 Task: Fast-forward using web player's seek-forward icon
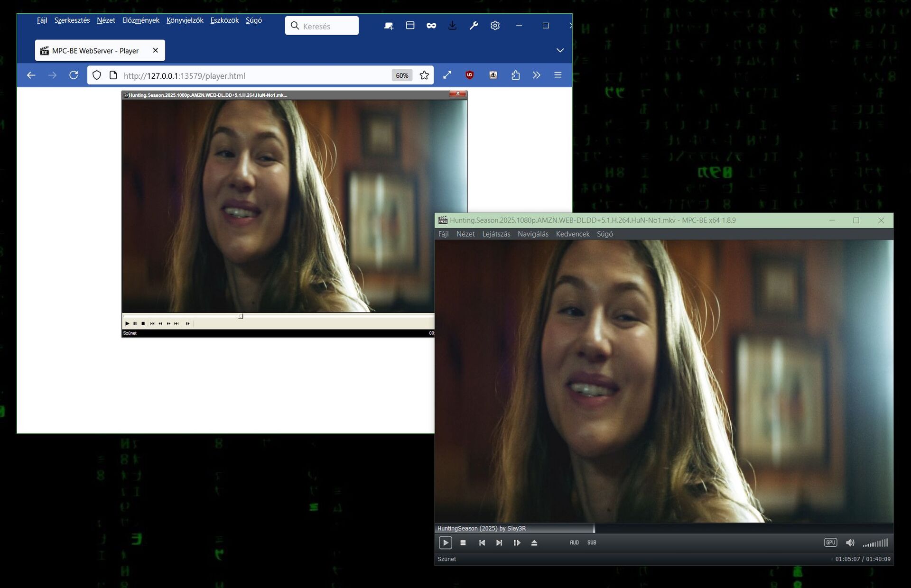click(x=168, y=323)
